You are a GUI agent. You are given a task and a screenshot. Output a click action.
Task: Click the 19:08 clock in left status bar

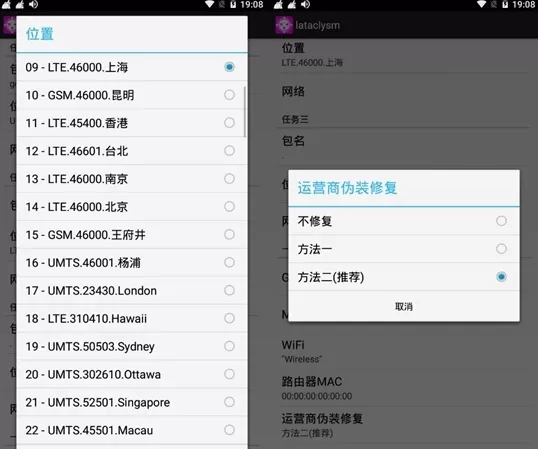click(x=252, y=4)
